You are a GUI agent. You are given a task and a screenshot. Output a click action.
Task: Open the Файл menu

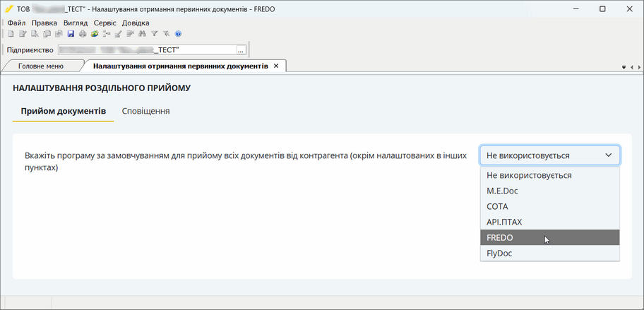16,23
